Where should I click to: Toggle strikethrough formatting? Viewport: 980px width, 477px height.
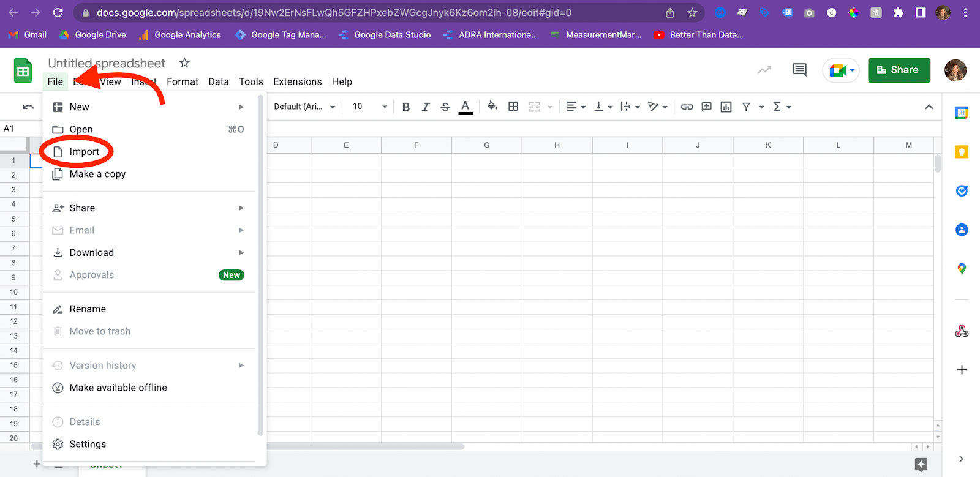point(445,107)
